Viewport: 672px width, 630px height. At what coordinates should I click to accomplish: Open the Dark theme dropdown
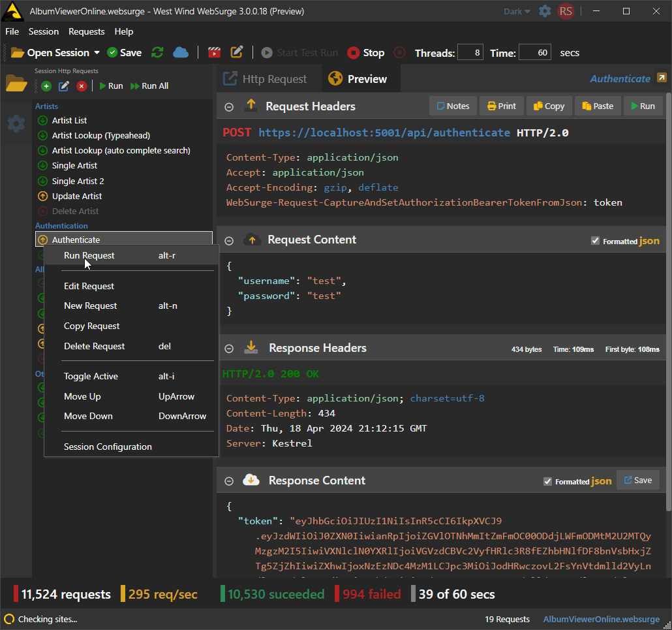(517, 11)
